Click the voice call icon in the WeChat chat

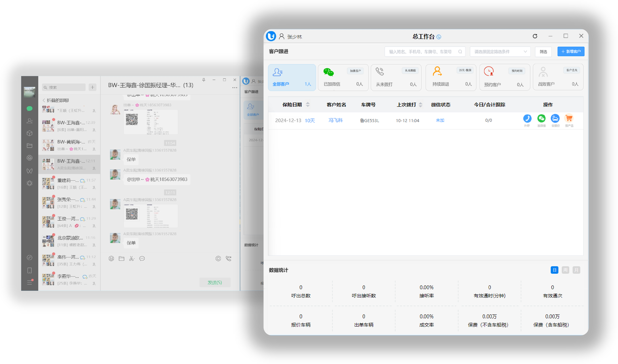point(229,259)
